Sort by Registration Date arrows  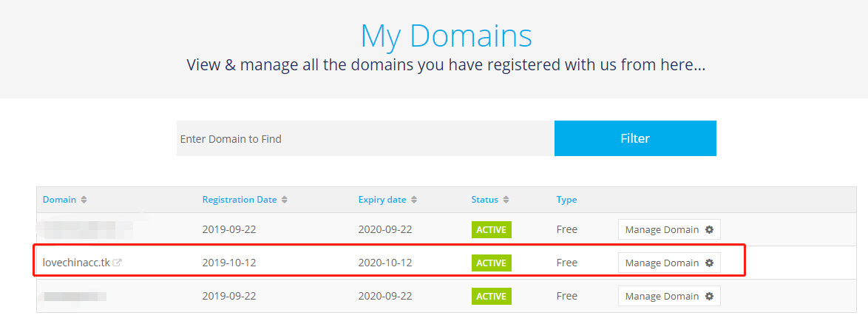coord(285,200)
